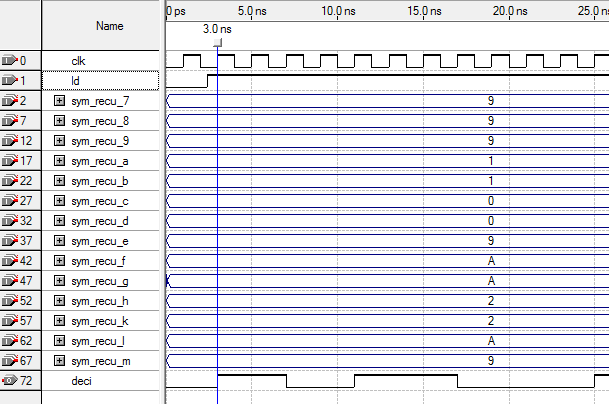609x404 pixels.
Task: Select the bus icon for row 37
Action: 11,241
